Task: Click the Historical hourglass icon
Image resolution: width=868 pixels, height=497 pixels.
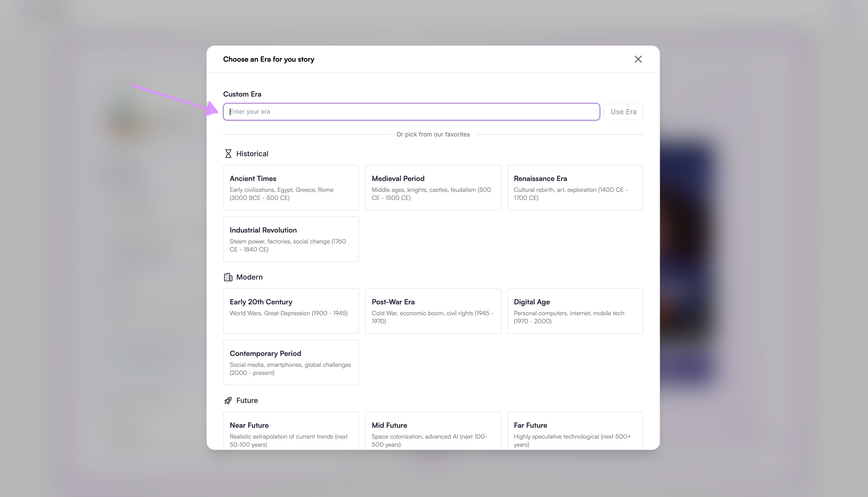Action: 228,154
